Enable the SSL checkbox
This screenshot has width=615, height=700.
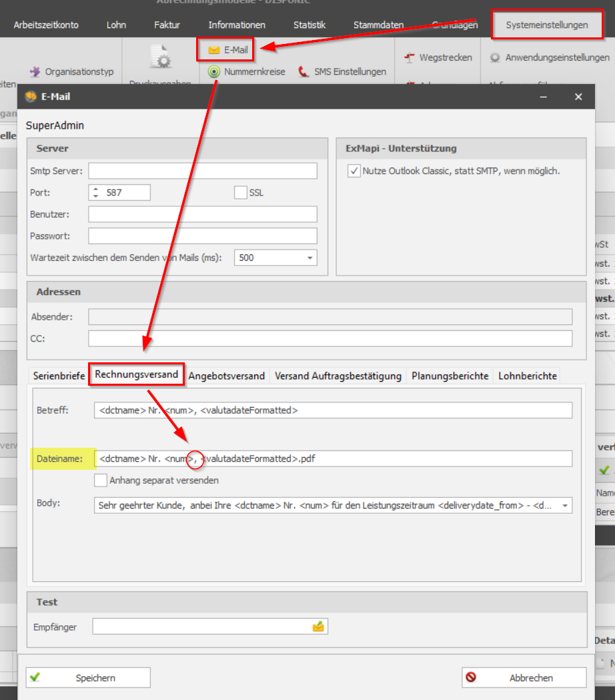tap(241, 192)
